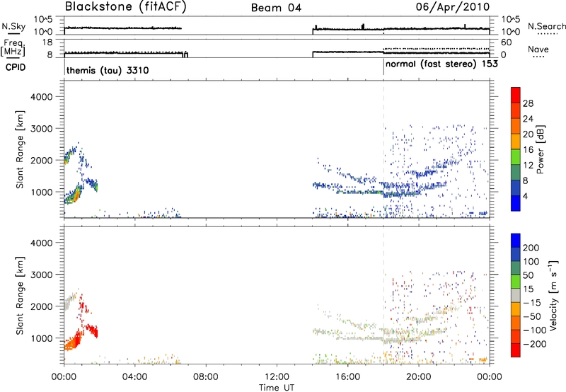Click 'themis (tau) 3310' CPID text

(108, 70)
